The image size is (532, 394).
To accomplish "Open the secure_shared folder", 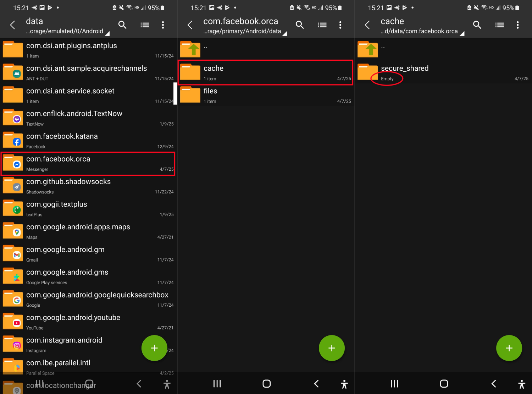I will pyautogui.click(x=443, y=72).
